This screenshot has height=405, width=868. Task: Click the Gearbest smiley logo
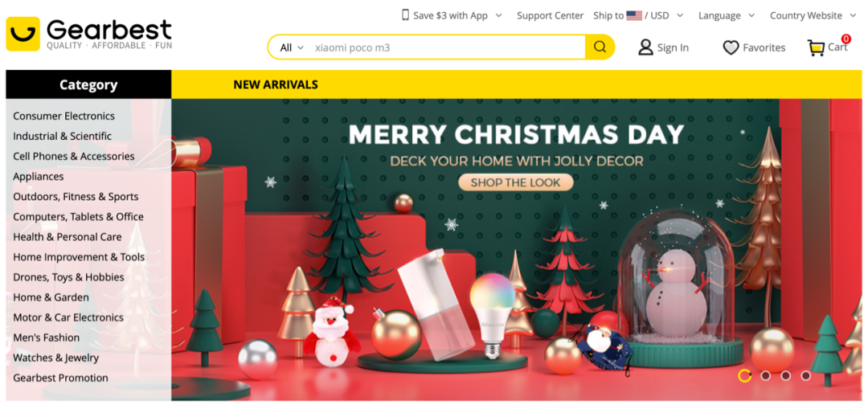coord(23,34)
